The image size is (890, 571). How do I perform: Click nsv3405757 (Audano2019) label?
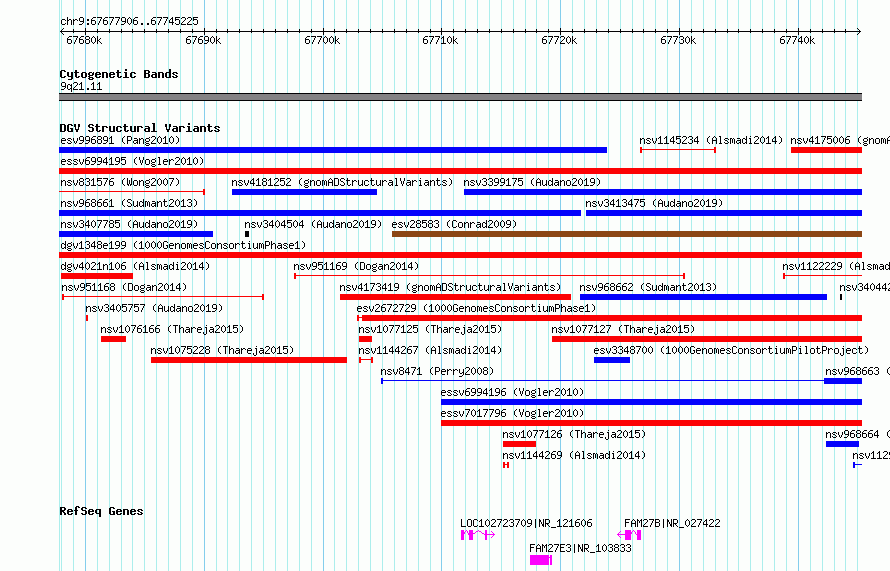tap(154, 308)
